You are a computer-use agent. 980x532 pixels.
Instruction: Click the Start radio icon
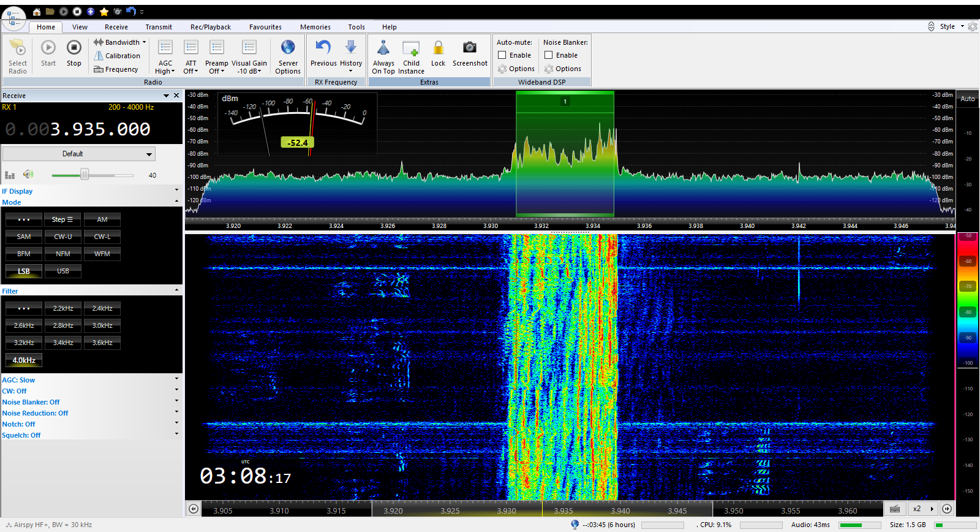(48, 48)
